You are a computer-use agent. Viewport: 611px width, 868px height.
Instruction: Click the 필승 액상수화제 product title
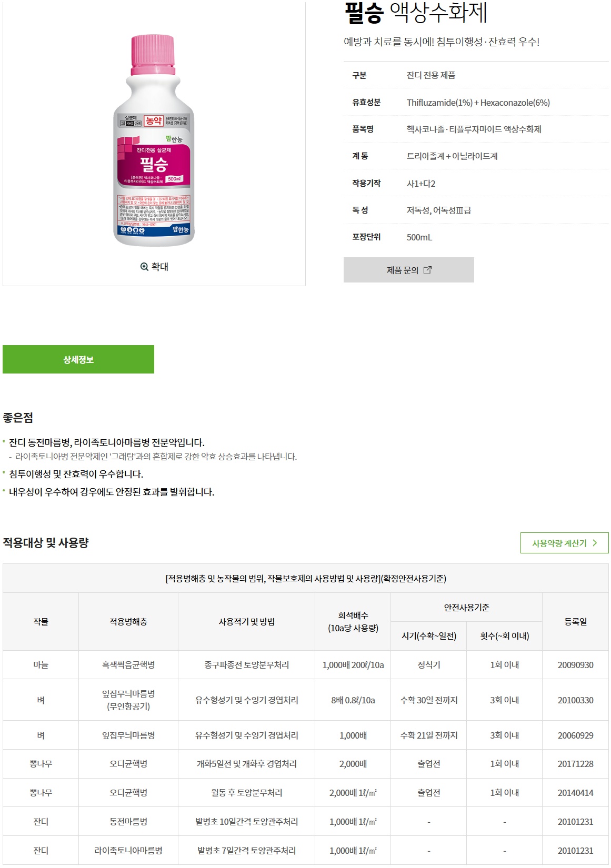pyautogui.click(x=416, y=13)
